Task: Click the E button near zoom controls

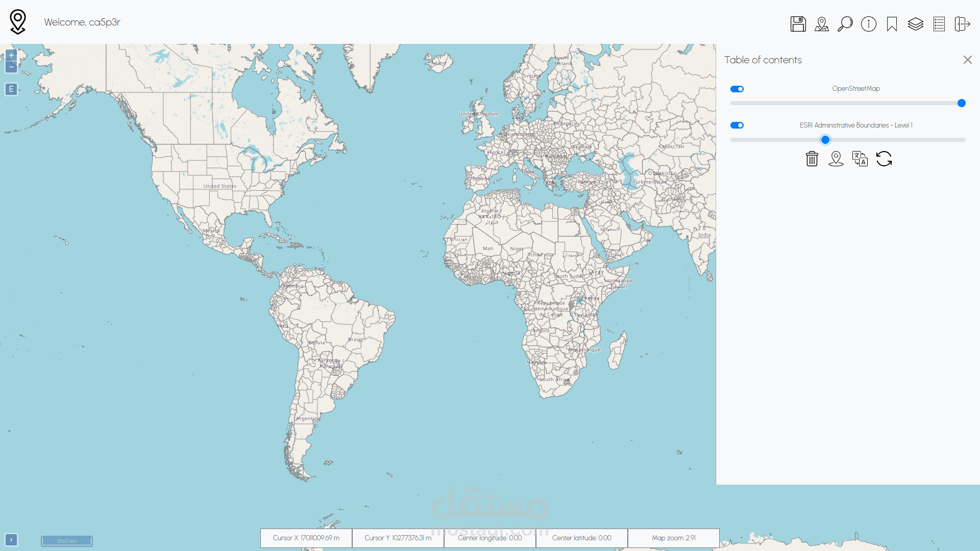Action: (x=11, y=89)
